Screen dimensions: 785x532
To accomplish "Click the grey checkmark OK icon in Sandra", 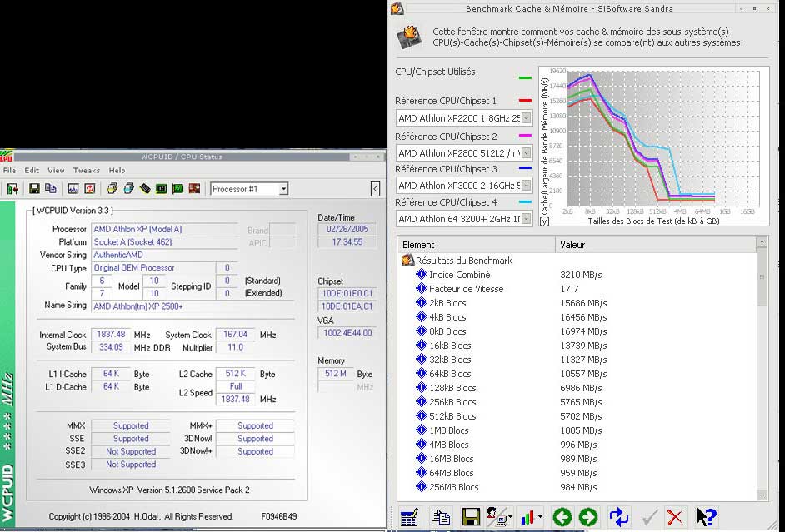I will click(x=650, y=517).
